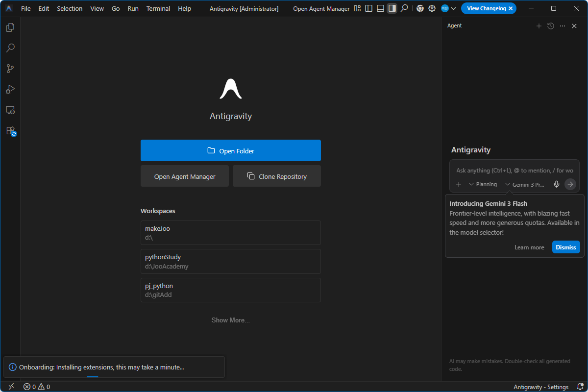Screen dimensions: 588x392
Task: Start a new agent conversation with plus icon
Action: pyautogui.click(x=539, y=26)
